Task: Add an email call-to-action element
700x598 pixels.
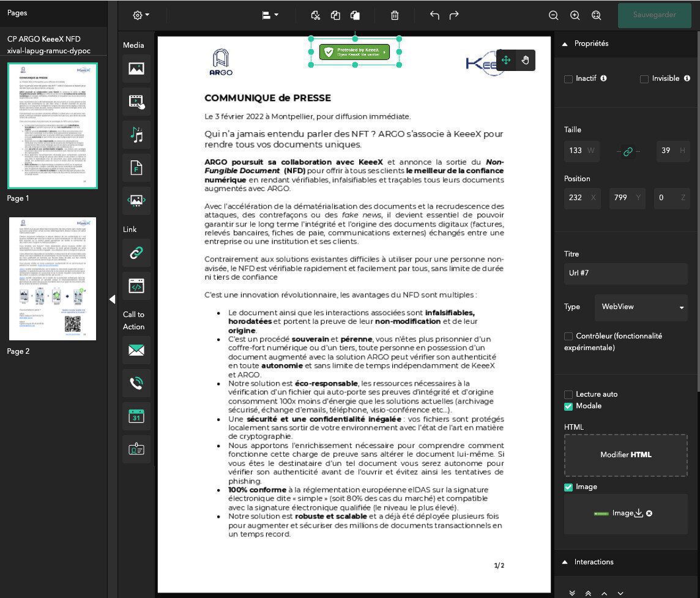Action: tap(136, 350)
